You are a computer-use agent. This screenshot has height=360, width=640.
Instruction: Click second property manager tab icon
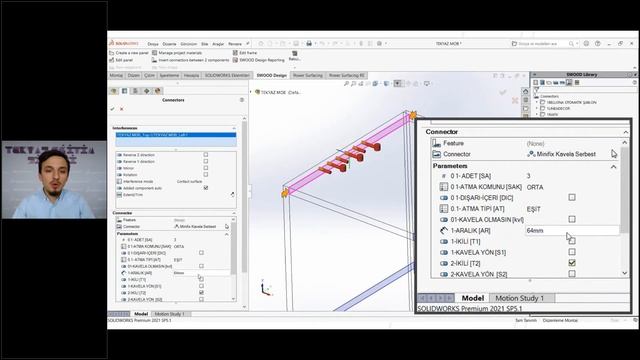124,91
